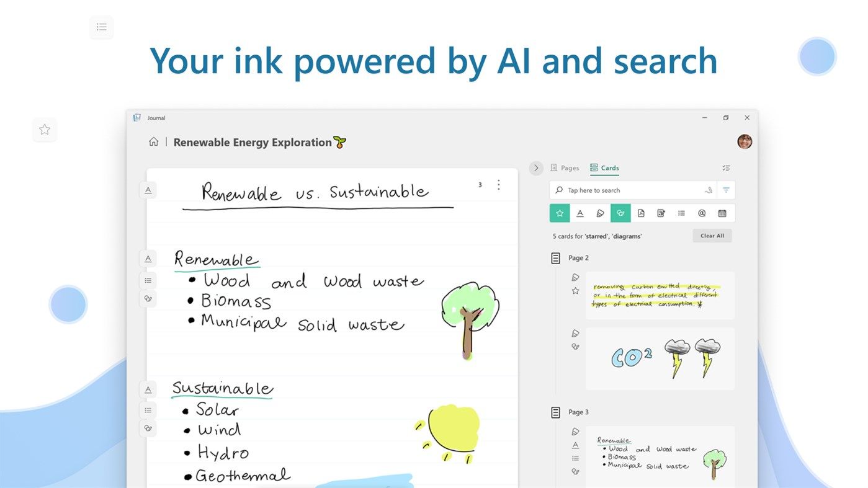Select the @mentions filter
The height and width of the screenshot is (488, 868).
point(702,213)
